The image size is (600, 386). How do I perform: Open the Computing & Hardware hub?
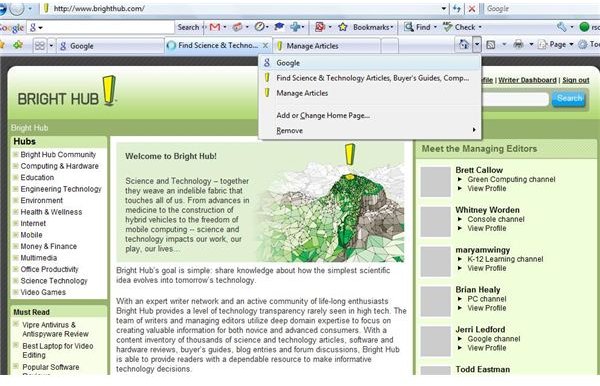pos(60,166)
